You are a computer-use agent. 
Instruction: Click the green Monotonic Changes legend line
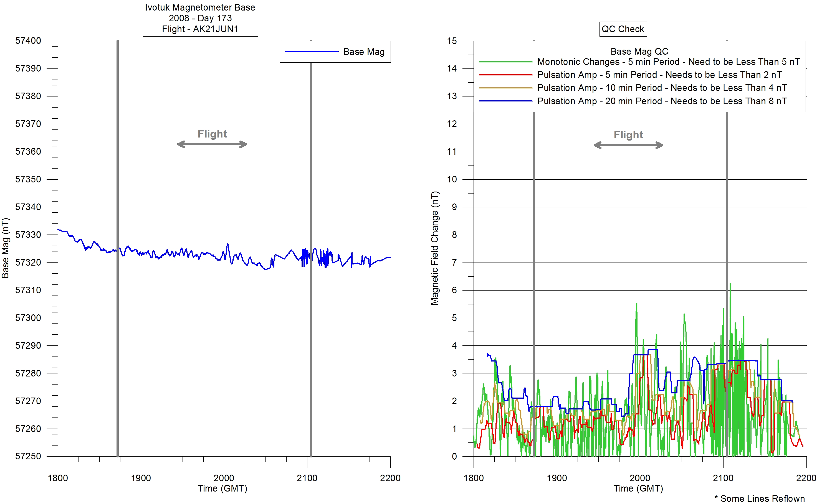click(x=505, y=62)
